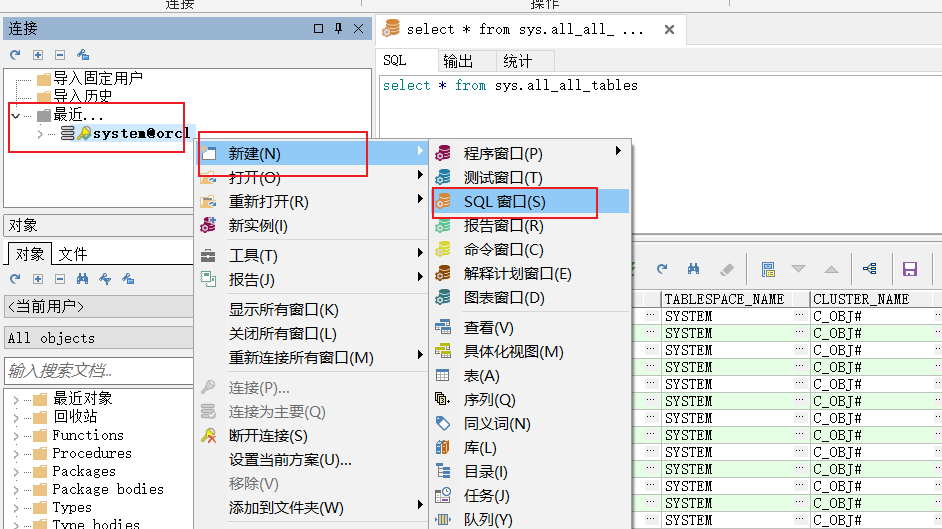942x529 pixels.
Task: Choose 序列(Q) menu entry
Action: 530,400
